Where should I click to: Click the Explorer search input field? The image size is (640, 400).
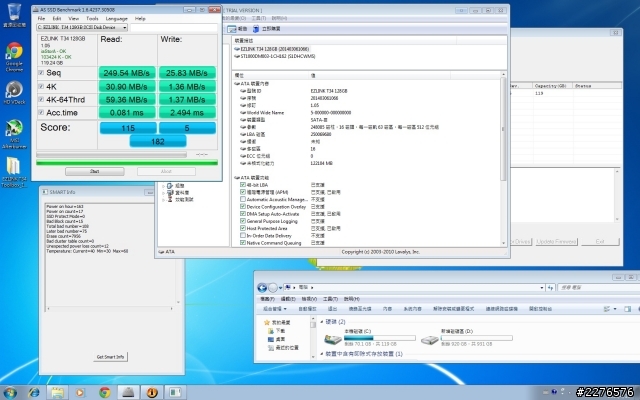click(x=598, y=288)
